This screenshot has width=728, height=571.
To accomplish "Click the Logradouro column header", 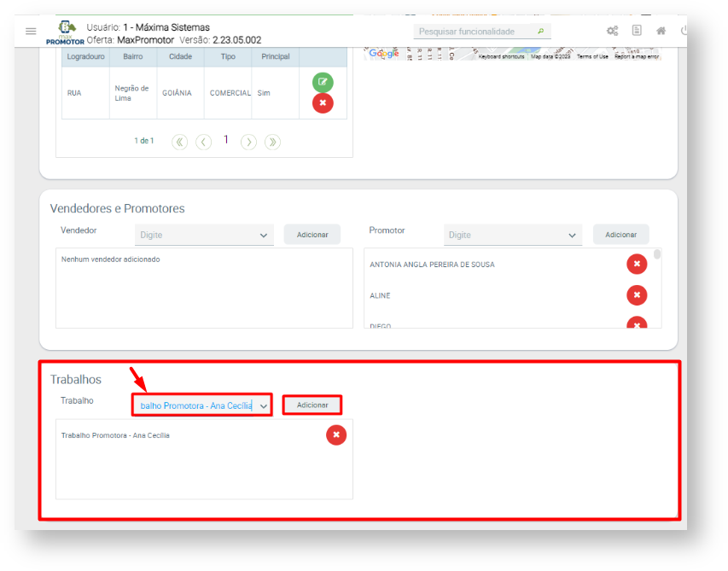I will [85, 56].
